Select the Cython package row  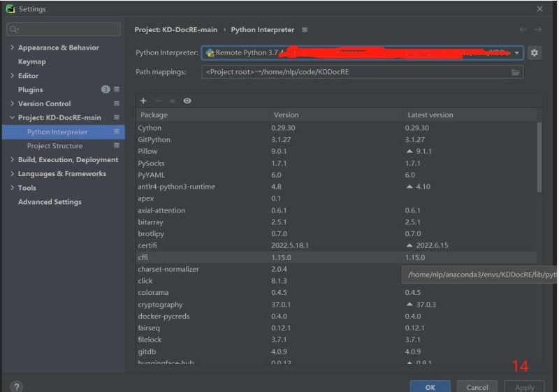click(337, 128)
